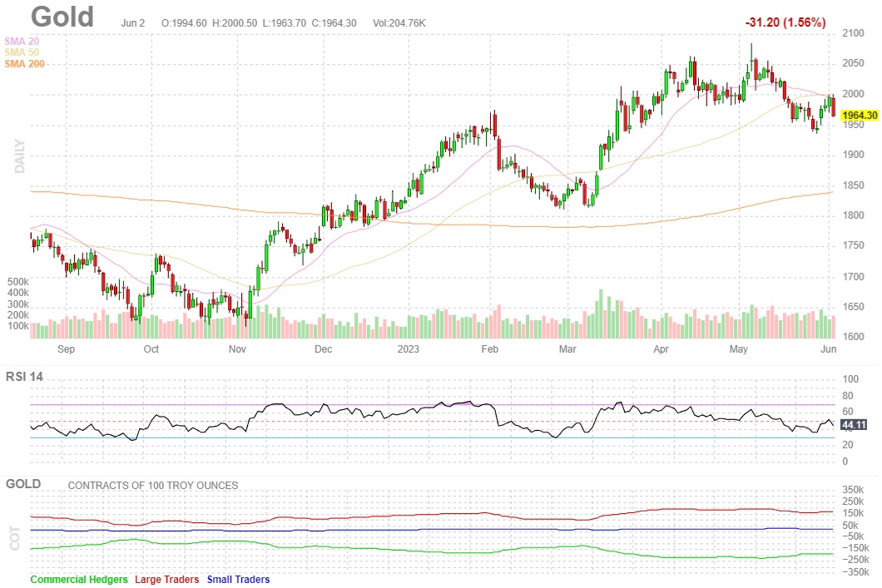Screen dimensions: 882x588
Task: Click the GOLD title of the COT panel
Action: (23, 484)
